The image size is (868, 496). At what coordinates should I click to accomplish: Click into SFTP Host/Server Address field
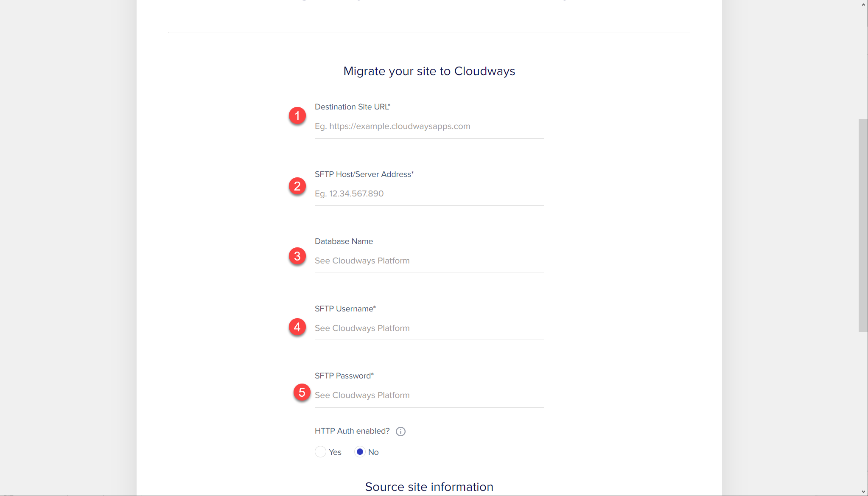tap(428, 194)
